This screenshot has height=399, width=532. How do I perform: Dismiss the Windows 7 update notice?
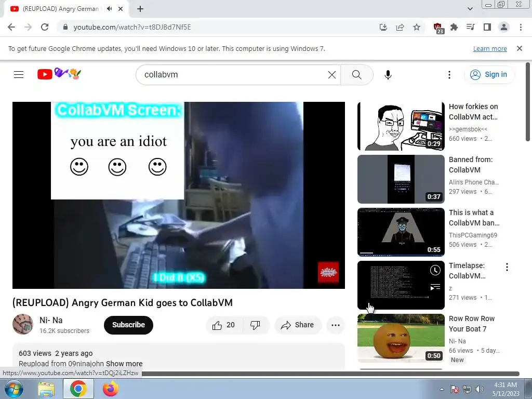[x=520, y=48]
